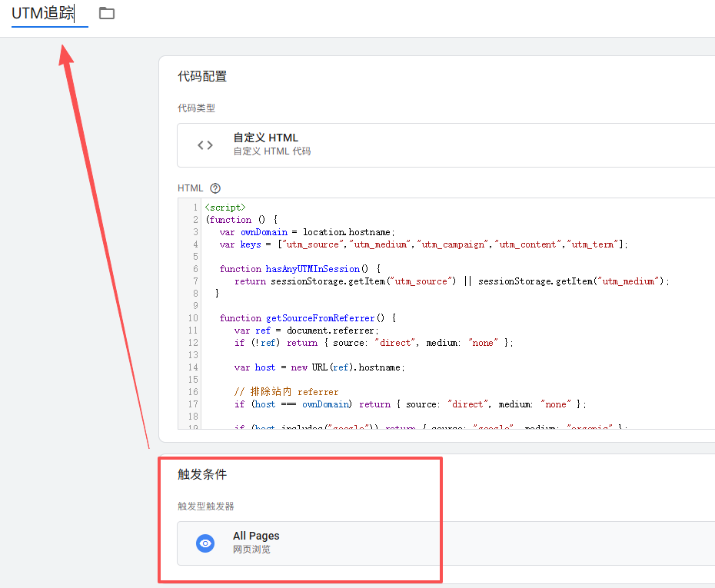This screenshot has width=715, height=588.
Task: Click new URL(ref).hostname on line 14
Action: pyautogui.click(x=348, y=367)
